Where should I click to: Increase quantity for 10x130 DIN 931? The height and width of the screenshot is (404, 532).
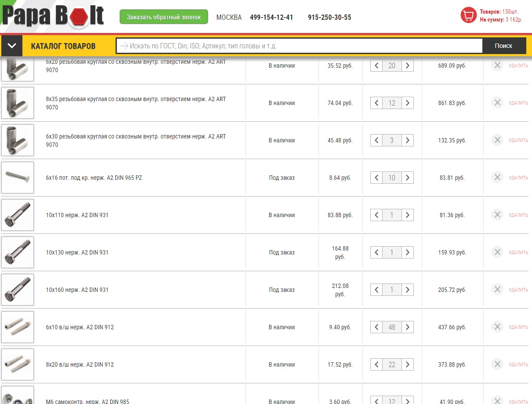408,253
